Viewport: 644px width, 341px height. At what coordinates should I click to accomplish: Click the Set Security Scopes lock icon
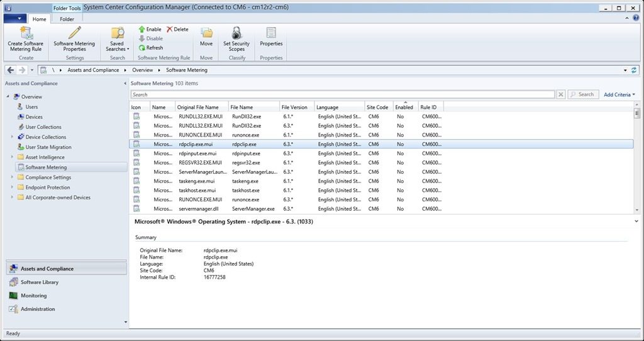[x=236, y=33]
